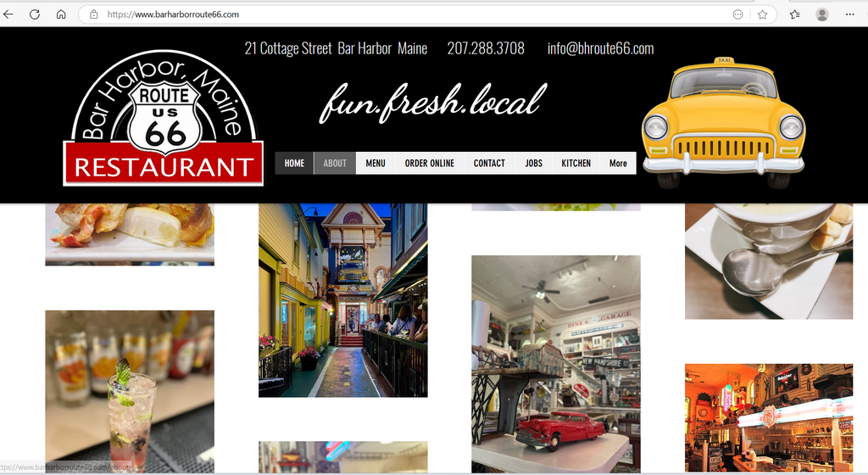Open the HOME navigation tab

294,163
